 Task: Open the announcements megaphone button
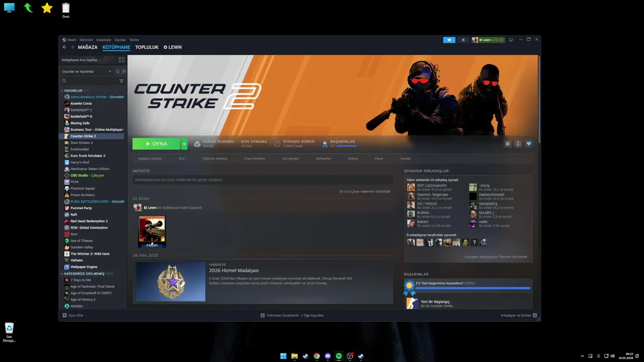[449, 40]
